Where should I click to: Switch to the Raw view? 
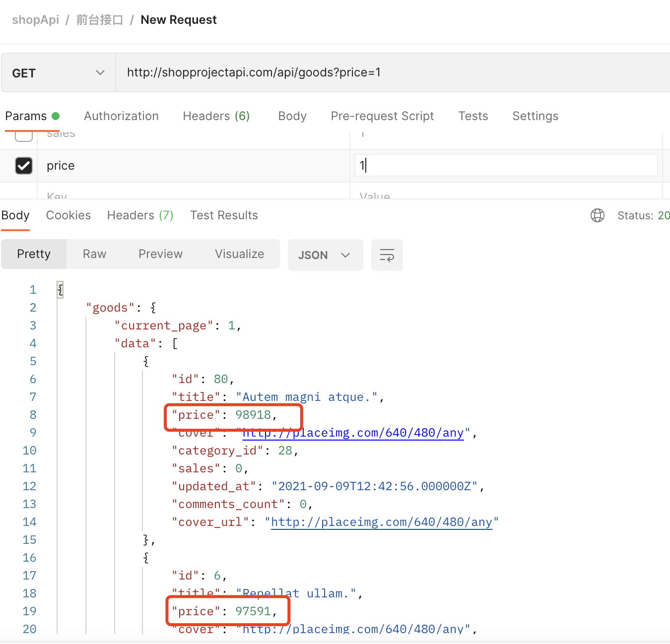click(94, 254)
